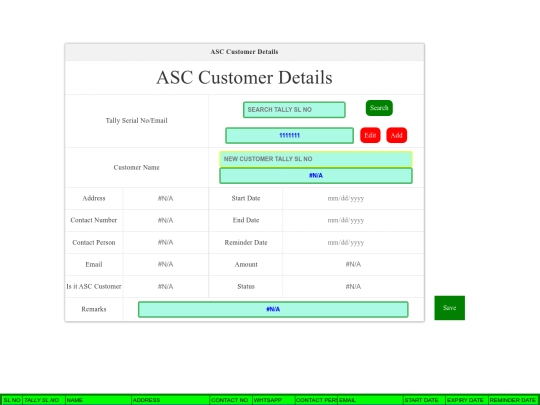
Task: Click the Contact Person label
Action: pos(94,242)
